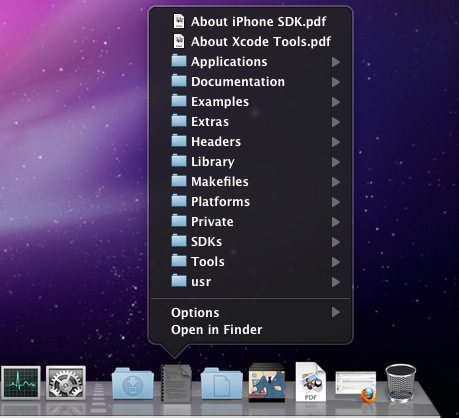Screen dimensions: 459x419
Task: Click the Private folder icon
Action: click(179, 221)
